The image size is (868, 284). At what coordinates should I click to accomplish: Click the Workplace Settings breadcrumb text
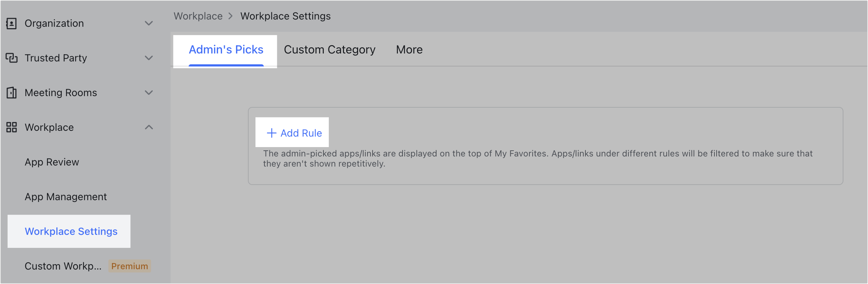point(285,16)
